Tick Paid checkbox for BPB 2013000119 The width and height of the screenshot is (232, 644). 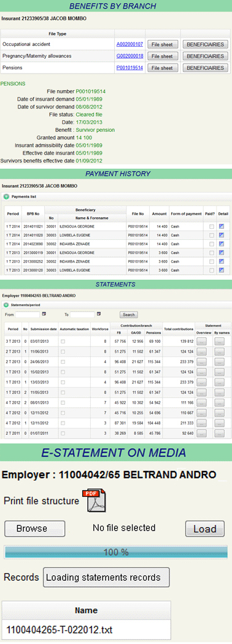point(211,252)
